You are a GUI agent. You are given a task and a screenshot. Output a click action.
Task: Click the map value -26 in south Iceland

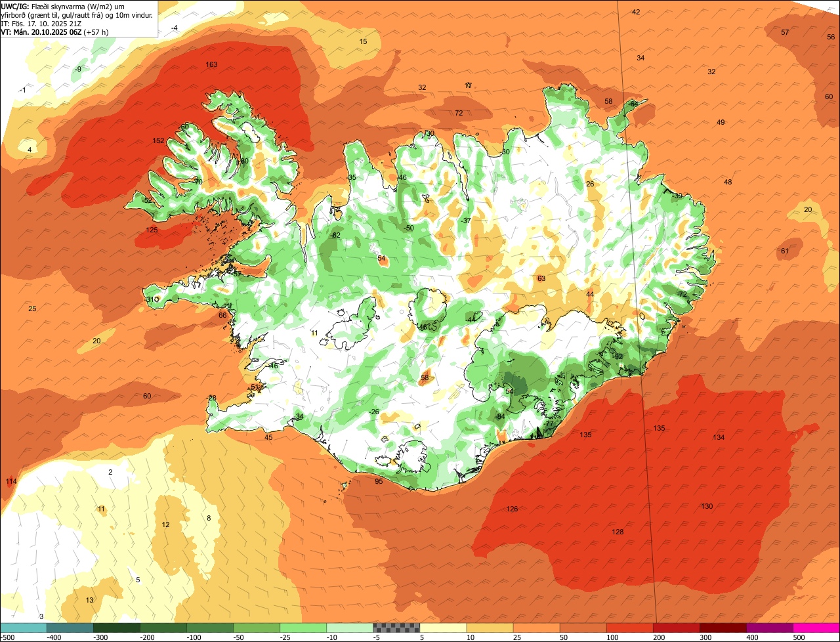374,412
